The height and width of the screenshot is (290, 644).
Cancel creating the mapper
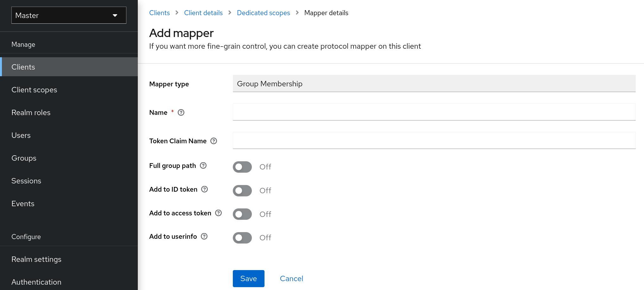click(x=291, y=279)
